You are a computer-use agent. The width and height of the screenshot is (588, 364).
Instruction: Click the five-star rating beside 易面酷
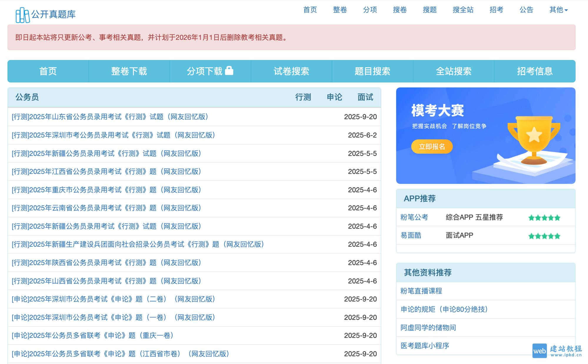click(x=544, y=235)
